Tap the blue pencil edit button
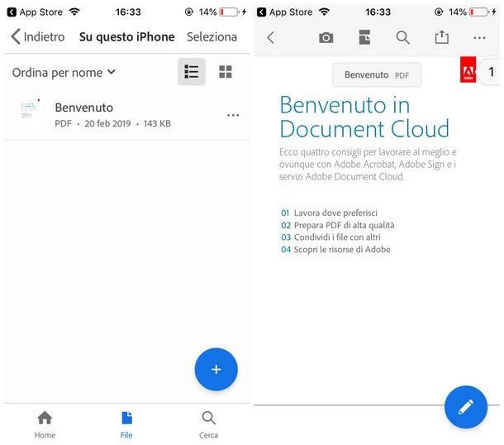Viewport: 504px width, 445px height. (466, 407)
